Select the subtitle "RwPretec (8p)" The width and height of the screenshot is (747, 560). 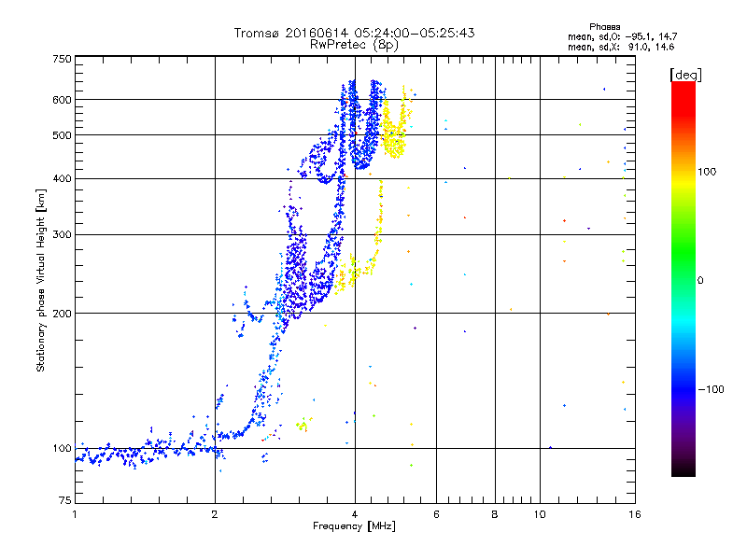(354, 45)
